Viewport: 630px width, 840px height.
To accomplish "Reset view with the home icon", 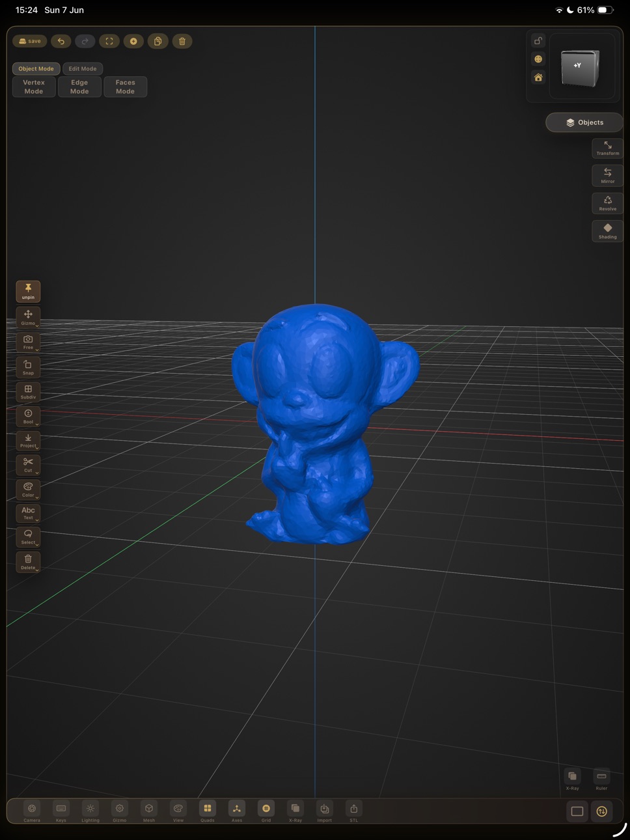I will coord(538,77).
